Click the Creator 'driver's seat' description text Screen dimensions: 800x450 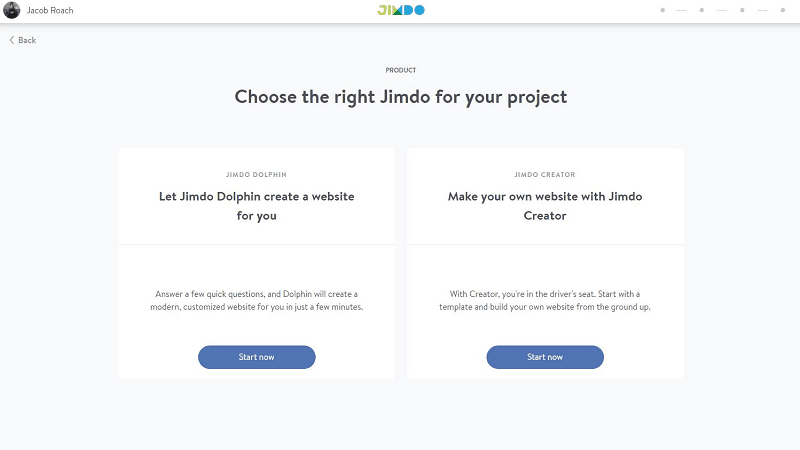pos(545,301)
